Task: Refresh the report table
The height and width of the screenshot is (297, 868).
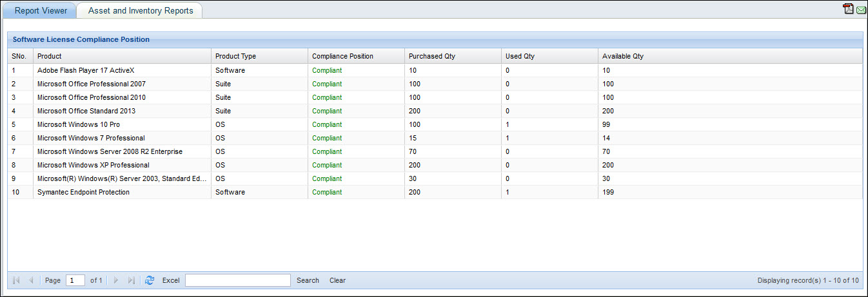Action: pyautogui.click(x=150, y=280)
